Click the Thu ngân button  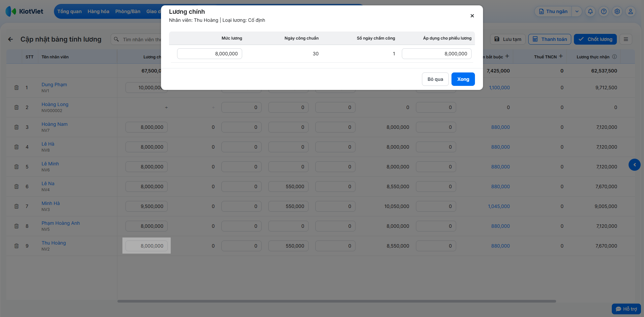[x=553, y=11]
